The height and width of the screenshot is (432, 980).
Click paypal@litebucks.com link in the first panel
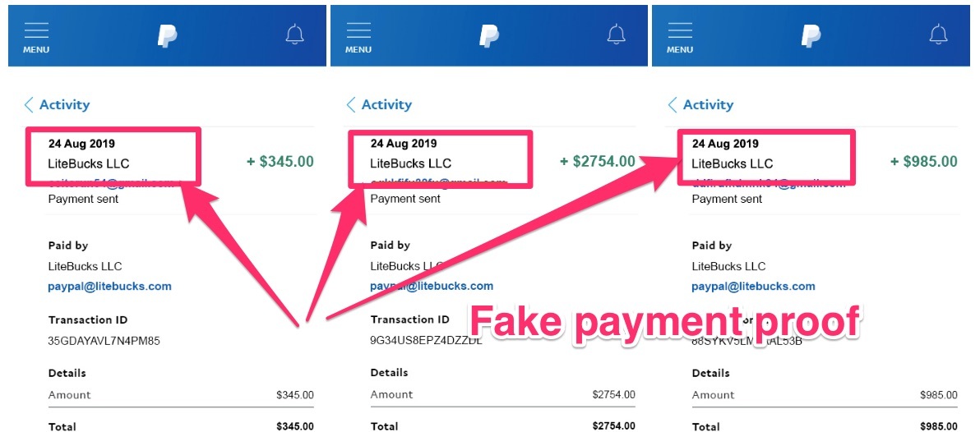(109, 287)
